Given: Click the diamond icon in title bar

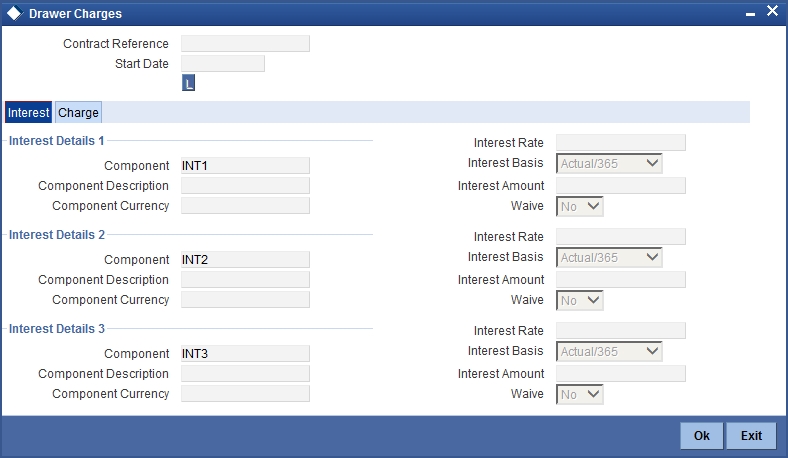Looking at the screenshot, I should coord(15,13).
